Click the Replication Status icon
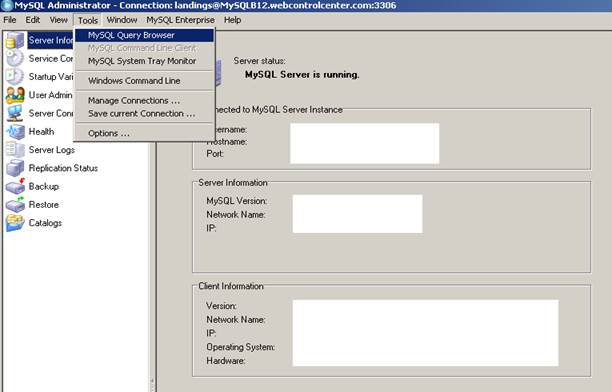Screen dimensions: 612x392 pos(15,168)
